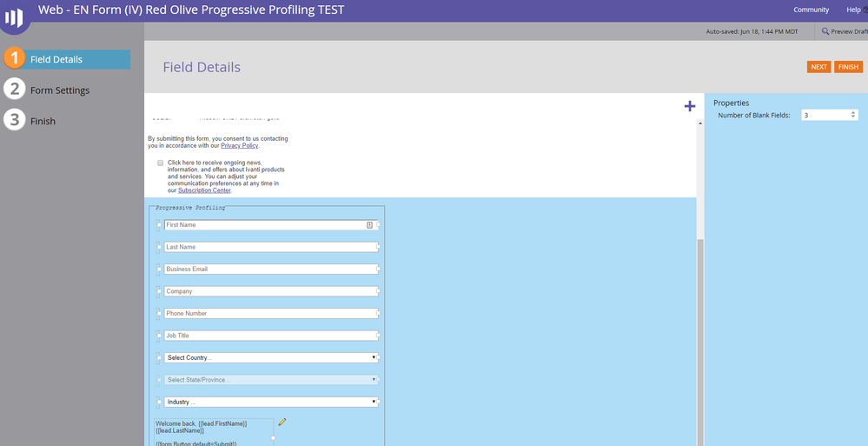Open the Privacy Policy link
Image resolution: width=868 pixels, height=446 pixels.
239,146
